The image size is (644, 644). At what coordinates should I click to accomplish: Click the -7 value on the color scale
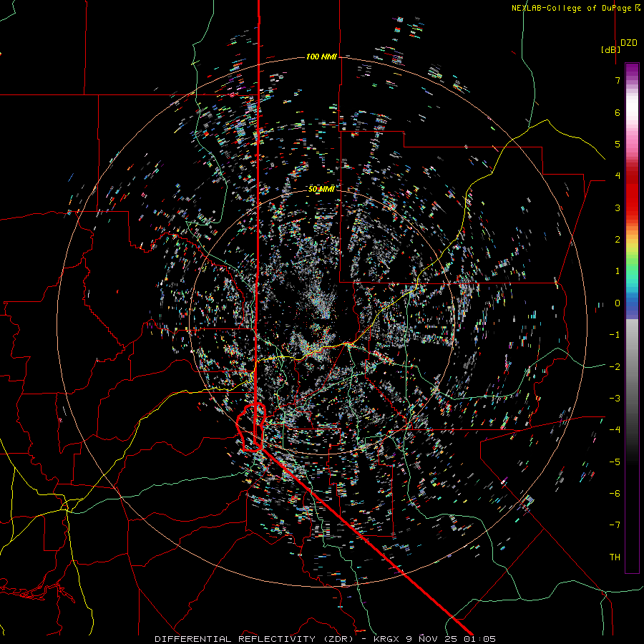click(615, 525)
